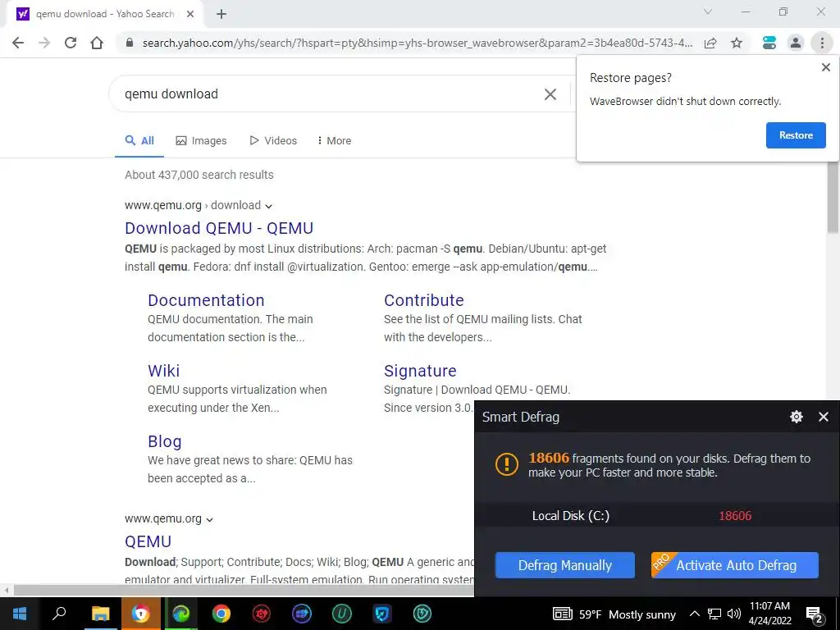Open Smart Defrag settings gear

[x=797, y=417]
